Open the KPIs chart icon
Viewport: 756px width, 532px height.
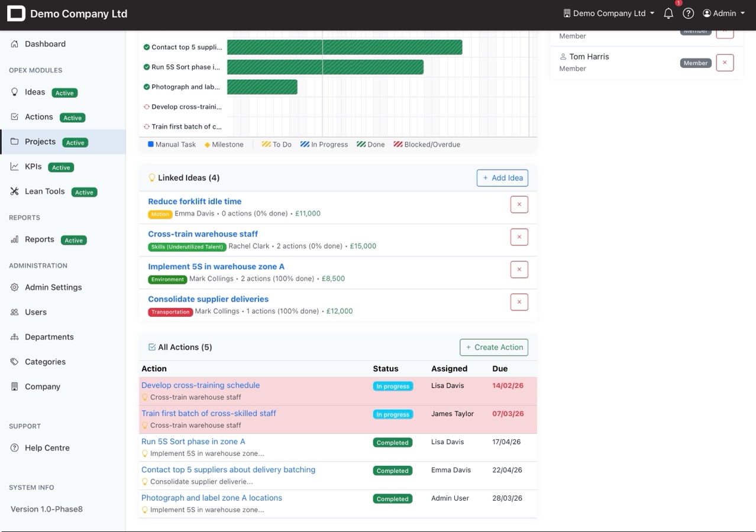pyautogui.click(x=14, y=166)
